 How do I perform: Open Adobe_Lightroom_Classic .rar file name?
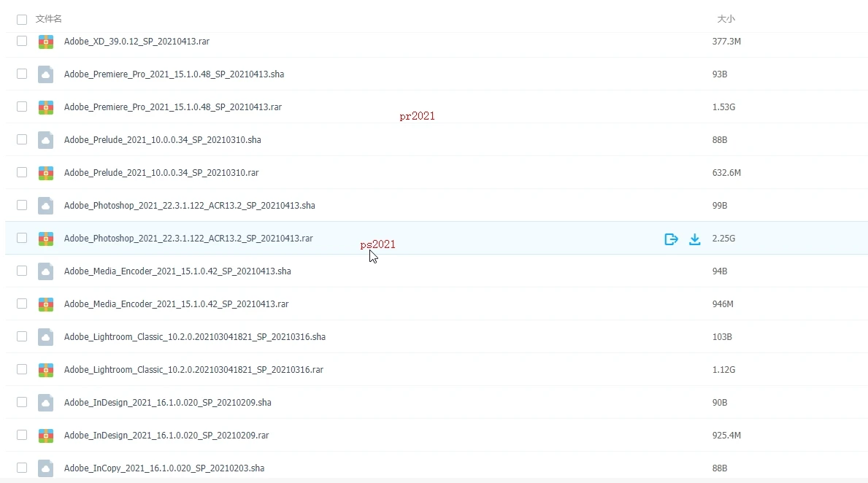(x=193, y=370)
